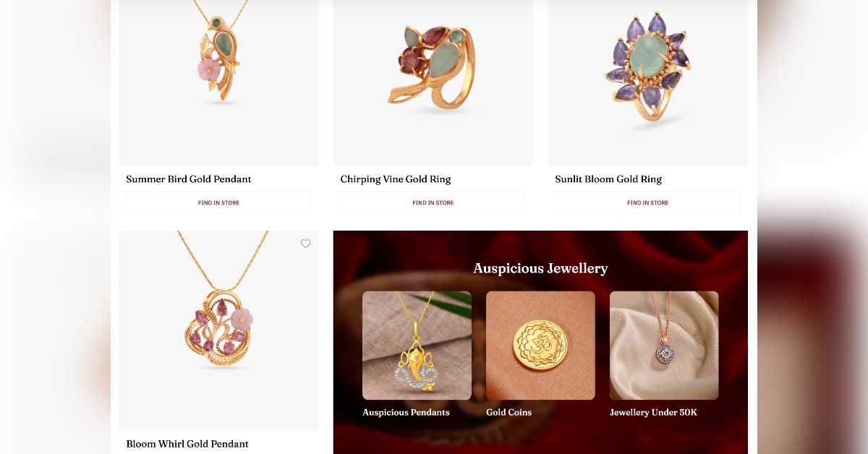Open Sunlit Bloom Gold Ring title link
Image resolution: width=868 pixels, height=454 pixels.
point(608,179)
